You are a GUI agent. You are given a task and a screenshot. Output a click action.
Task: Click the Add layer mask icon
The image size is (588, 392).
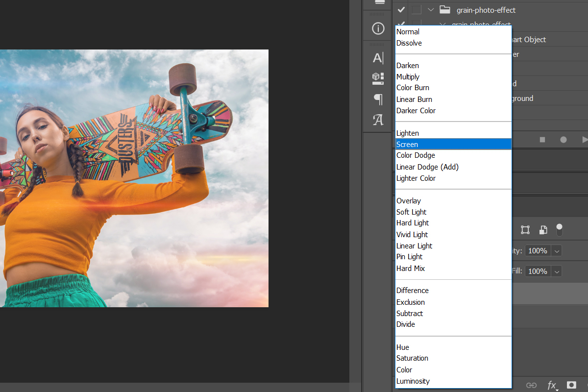(571, 385)
